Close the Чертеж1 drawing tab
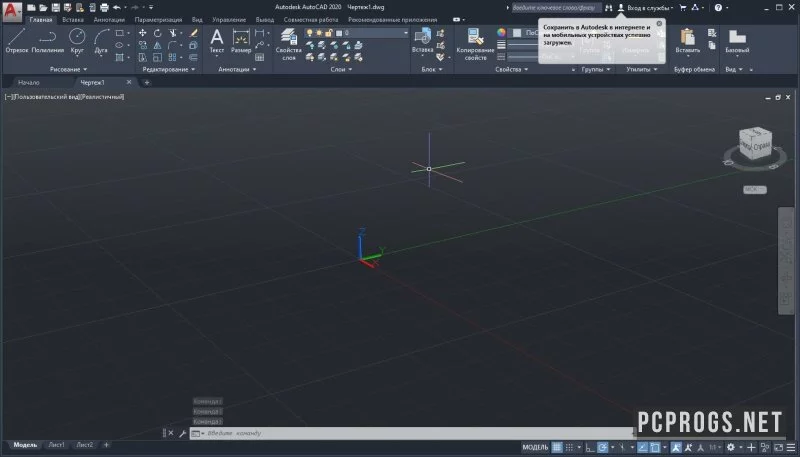Viewport: 800px width, 457px height. pyautogui.click(x=129, y=82)
